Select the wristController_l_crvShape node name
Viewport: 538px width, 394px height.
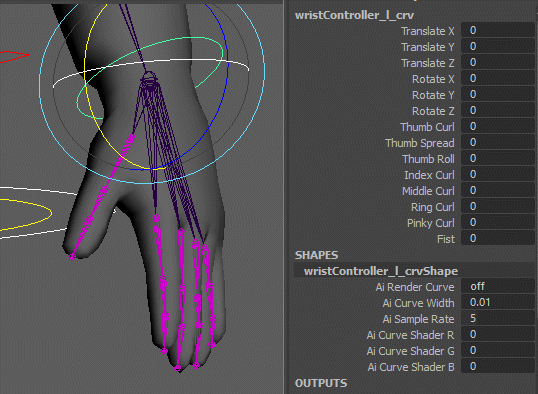pyautogui.click(x=381, y=271)
